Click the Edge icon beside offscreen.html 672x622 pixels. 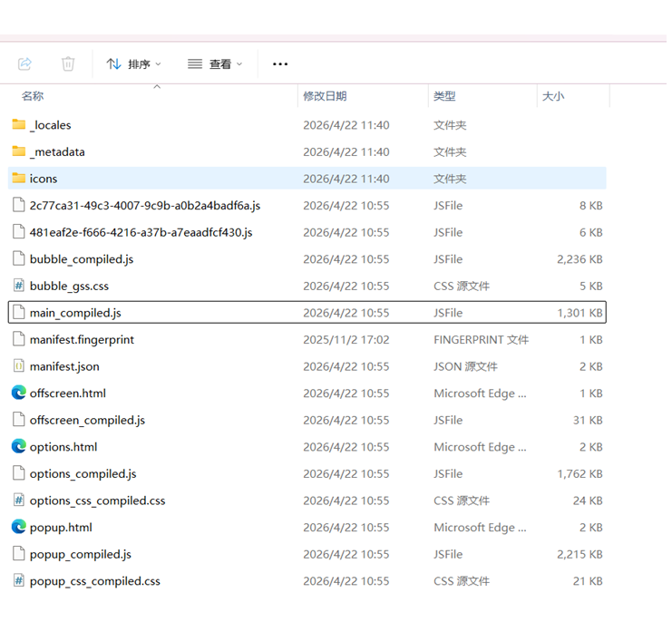tap(19, 394)
